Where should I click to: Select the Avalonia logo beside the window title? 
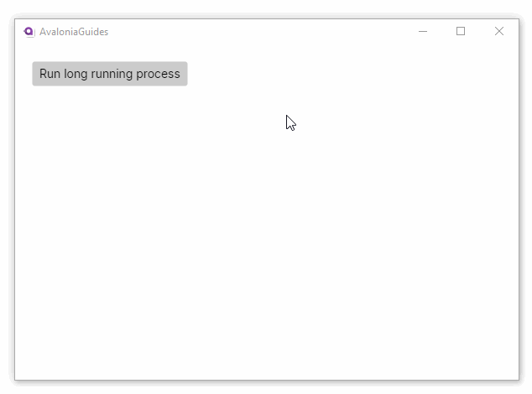click(29, 32)
